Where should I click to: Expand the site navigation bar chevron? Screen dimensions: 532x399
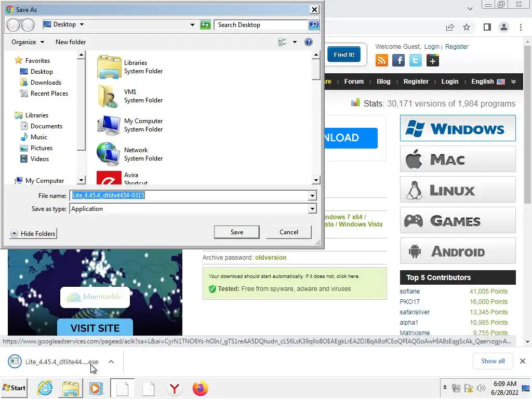(x=513, y=82)
